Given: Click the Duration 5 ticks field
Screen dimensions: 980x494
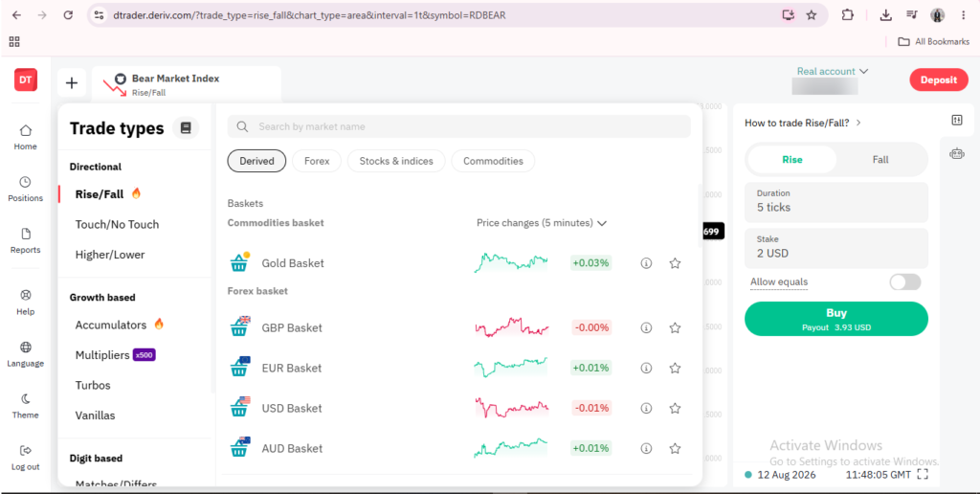Looking at the screenshot, I should point(836,202).
